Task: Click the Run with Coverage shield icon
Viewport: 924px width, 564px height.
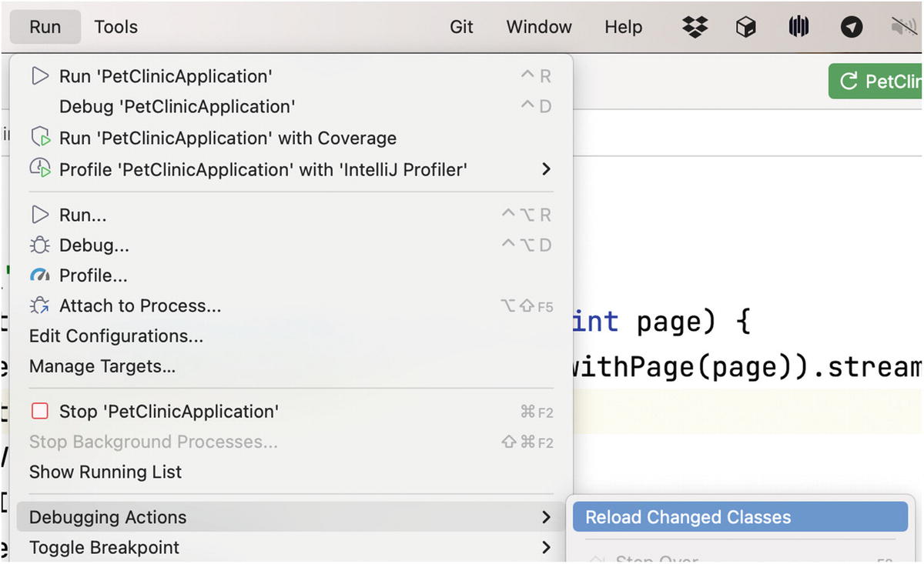Action: point(39,138)
